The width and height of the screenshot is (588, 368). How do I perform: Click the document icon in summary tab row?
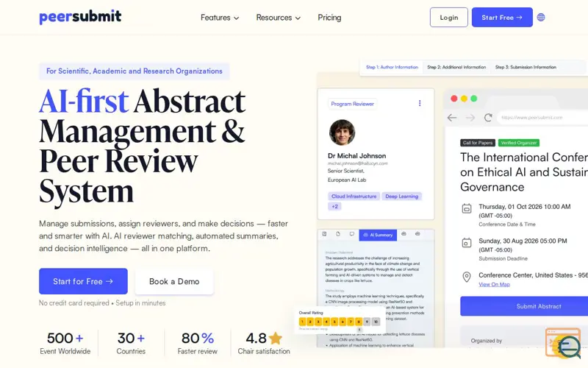[x=338, y=234]
